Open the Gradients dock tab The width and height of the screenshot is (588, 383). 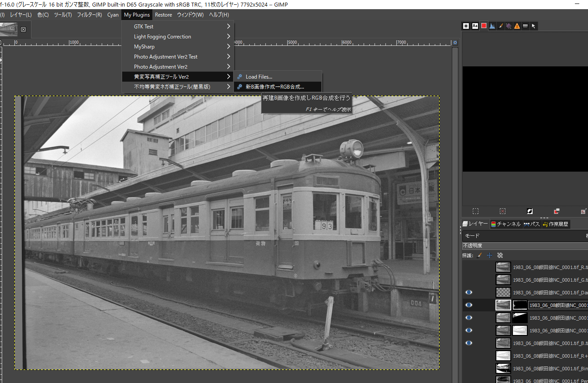point(525,26)
